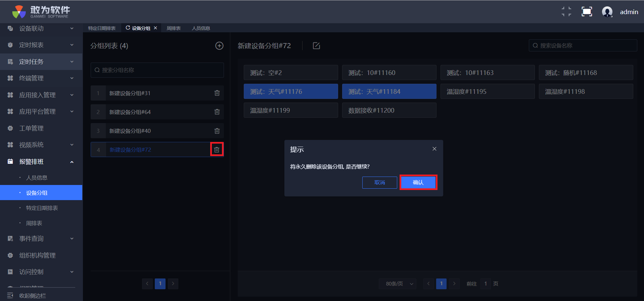Expand the 定时报表 menu chevron
This screenshot has width=644, height=301.
(72, 45)
